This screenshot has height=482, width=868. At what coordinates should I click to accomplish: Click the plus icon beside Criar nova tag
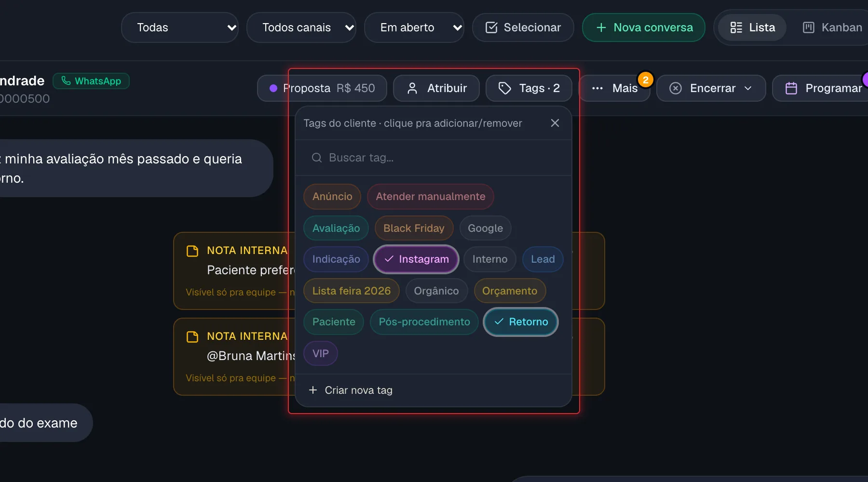tap(313, 390)
